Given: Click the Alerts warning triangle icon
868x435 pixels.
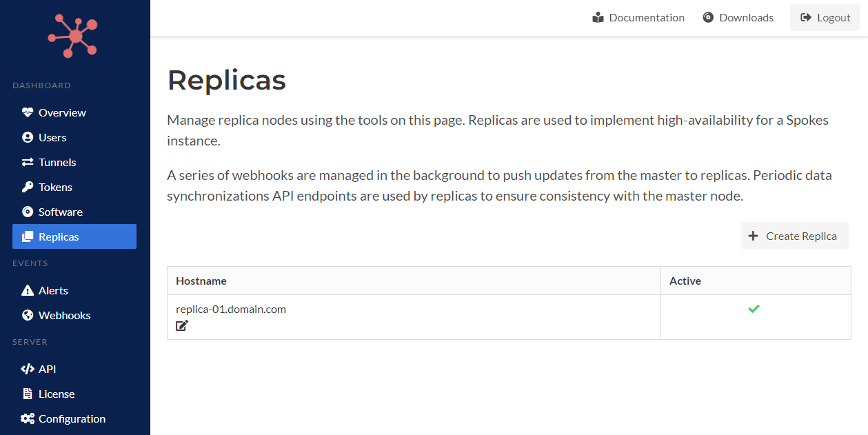Looking at the screenshot, I should [28, 290].
